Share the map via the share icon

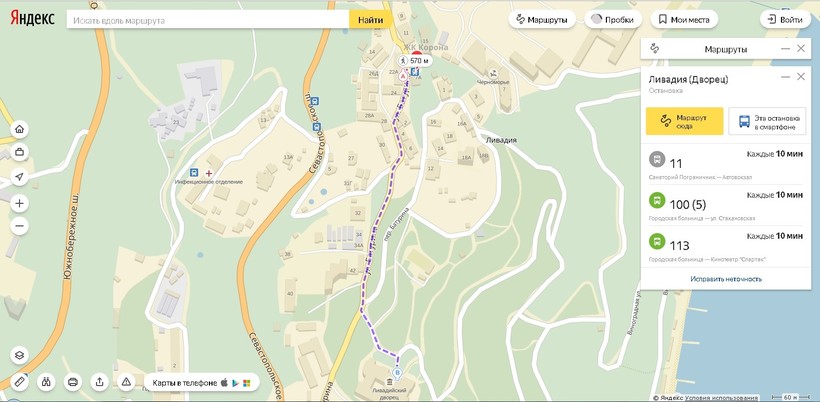(x=99, y=381)
